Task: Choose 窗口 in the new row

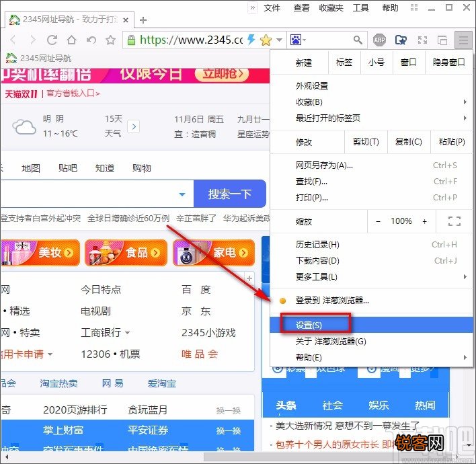Action: pos(409,63)
